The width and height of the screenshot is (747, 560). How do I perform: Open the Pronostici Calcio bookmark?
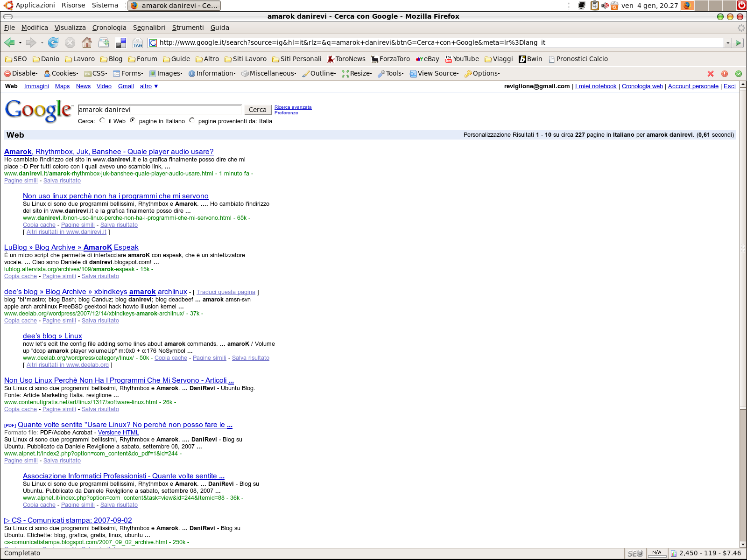[x=578, y=59]
